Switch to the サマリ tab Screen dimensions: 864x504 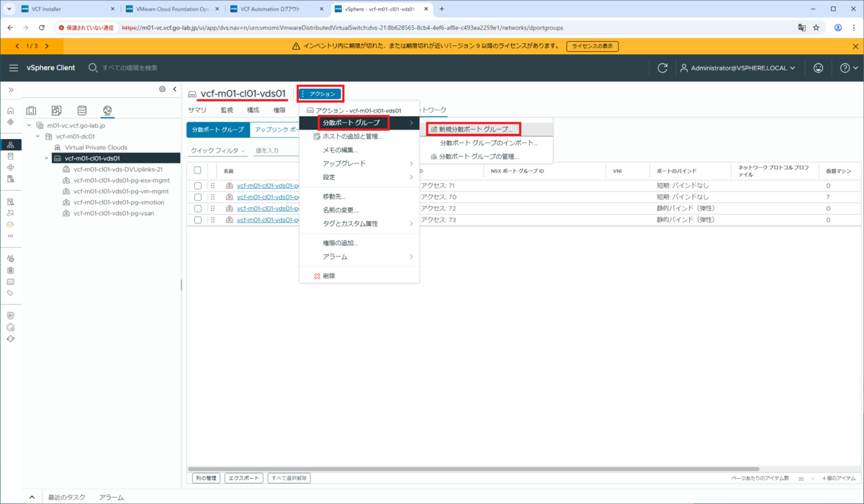197,110
